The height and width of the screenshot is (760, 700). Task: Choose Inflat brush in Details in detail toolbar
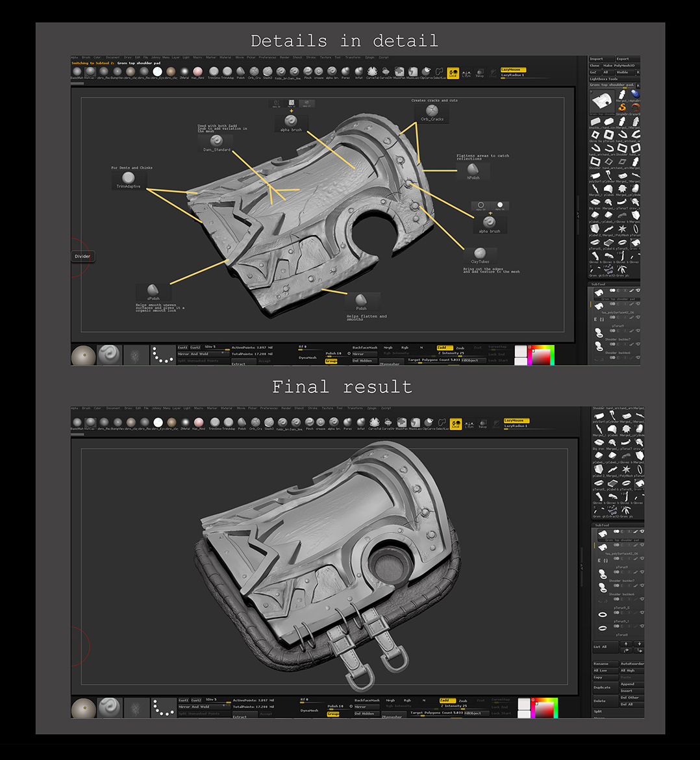tap(358, 71)
